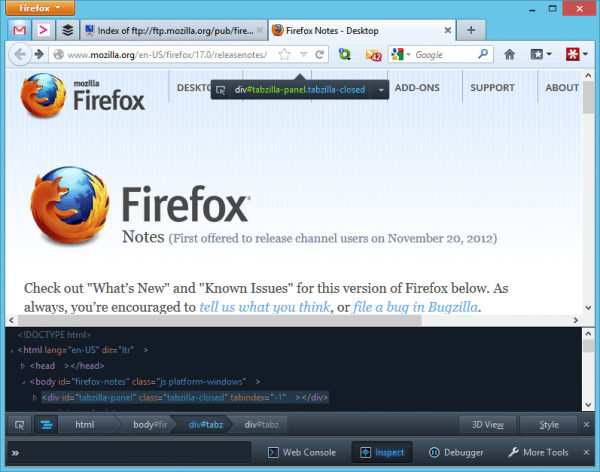Expand the head element in markup tree
The width and height of the screenshot is (600, 472).
coord(22,367)
